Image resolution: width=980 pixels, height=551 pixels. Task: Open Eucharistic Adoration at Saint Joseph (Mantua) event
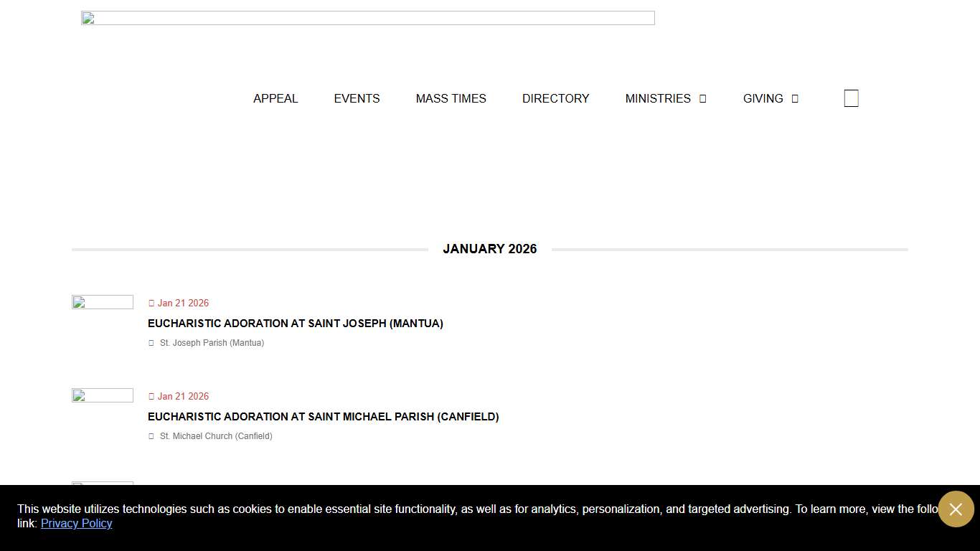[x=295, y=324]
